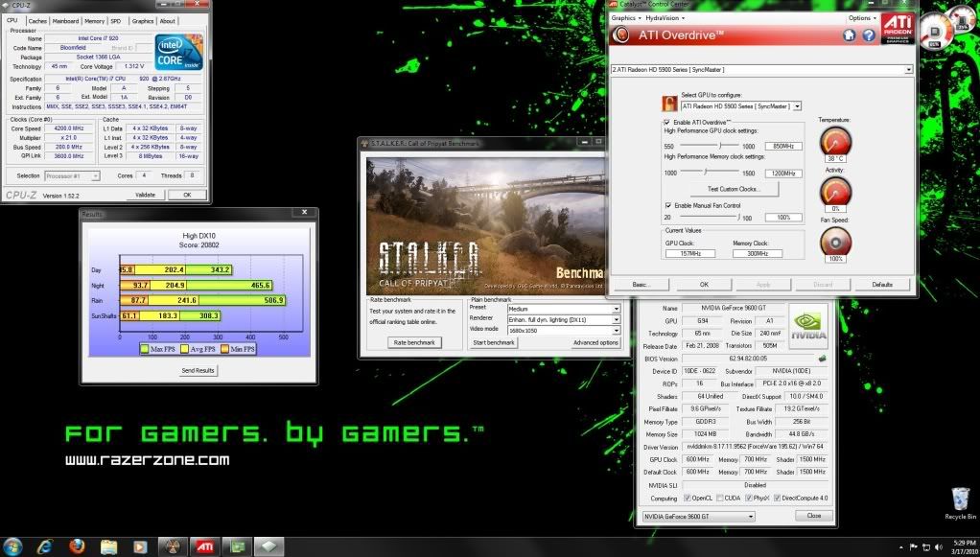Open CPU-Z Processor selection dropdown
980x557 pixels.
(72, 176)
